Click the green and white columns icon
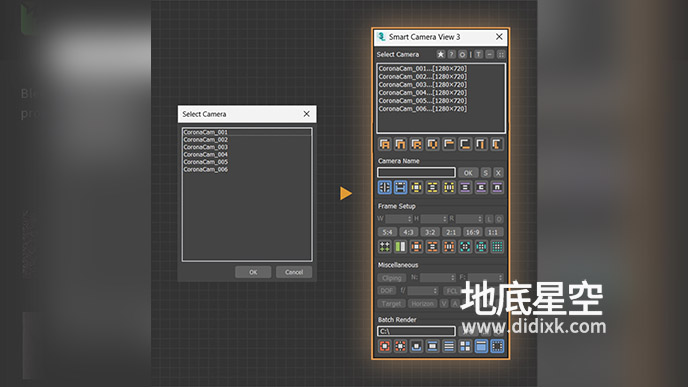The image size is (688, 387). coord(401,247)
